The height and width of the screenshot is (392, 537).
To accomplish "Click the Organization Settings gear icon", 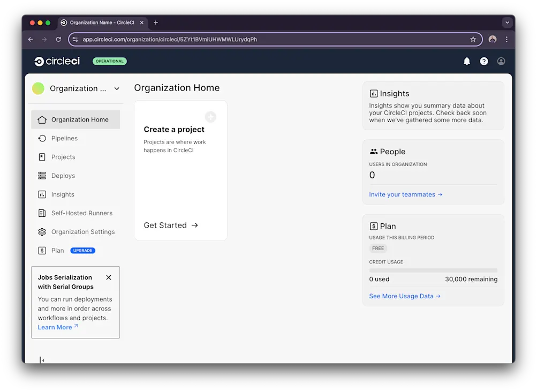I will 42,232.
